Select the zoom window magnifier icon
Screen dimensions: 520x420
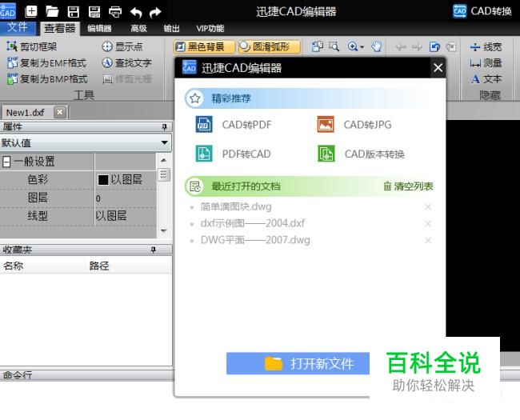click(x=334, y=46)
